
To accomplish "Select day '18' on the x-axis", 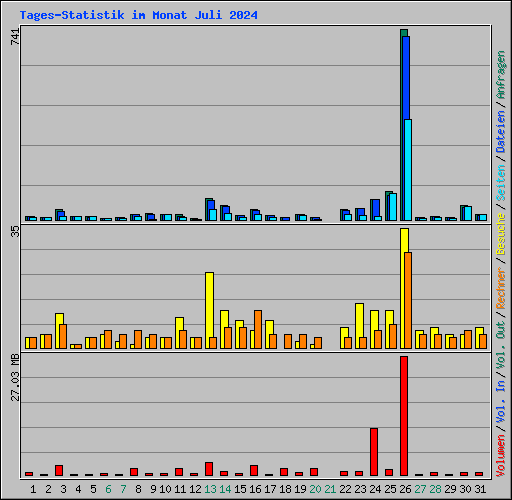I will pyautogui.click(x=285, y=489).
